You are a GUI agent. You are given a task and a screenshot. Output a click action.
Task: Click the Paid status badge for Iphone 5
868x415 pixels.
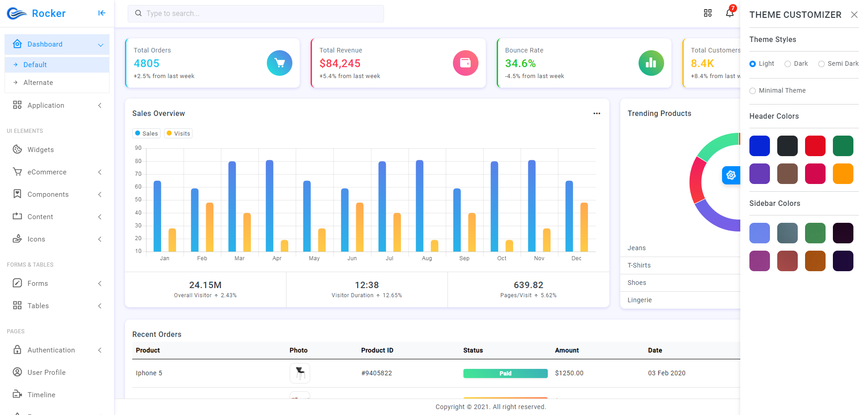click(x=505, y=373)
